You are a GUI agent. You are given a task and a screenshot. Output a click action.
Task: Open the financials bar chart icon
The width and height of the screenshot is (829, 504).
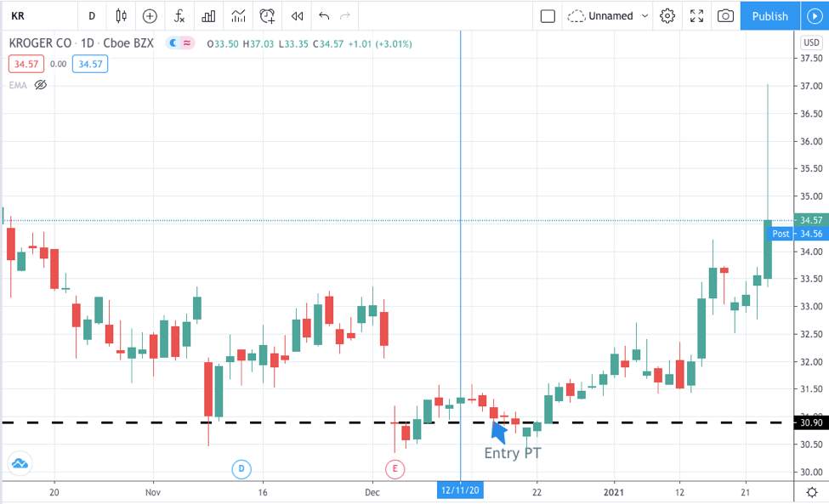[208, 16]
